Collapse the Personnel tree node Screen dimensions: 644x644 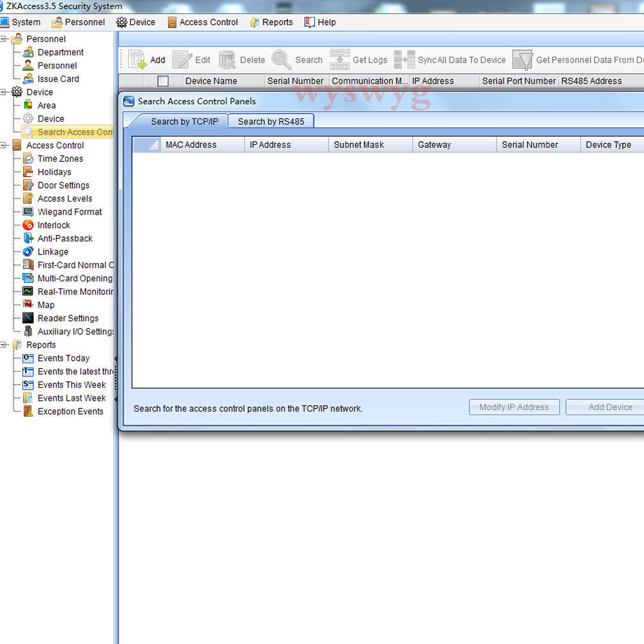pyautogui.click(x=4, y=39)
